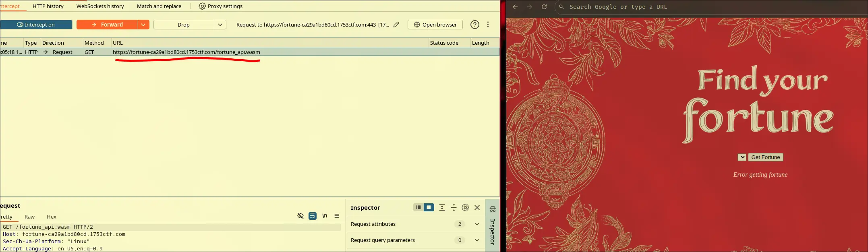
Task: Collapse all Inspector sections
Action: [x=454, y=208]
